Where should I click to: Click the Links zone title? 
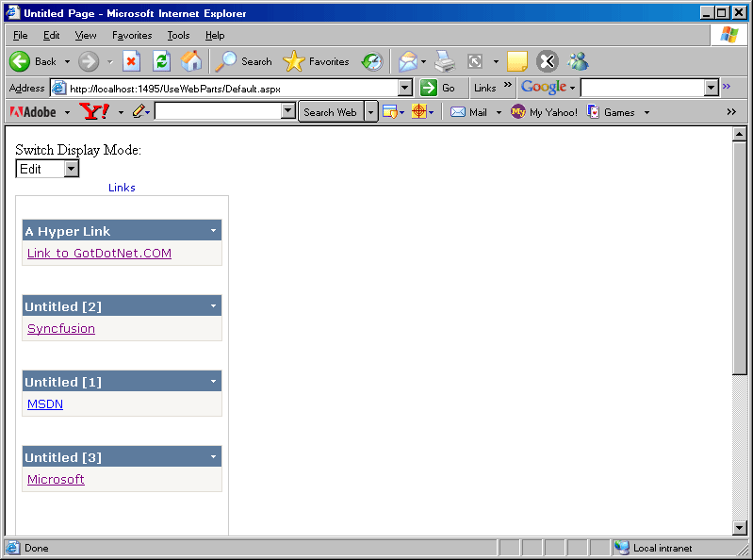(122, 188)
